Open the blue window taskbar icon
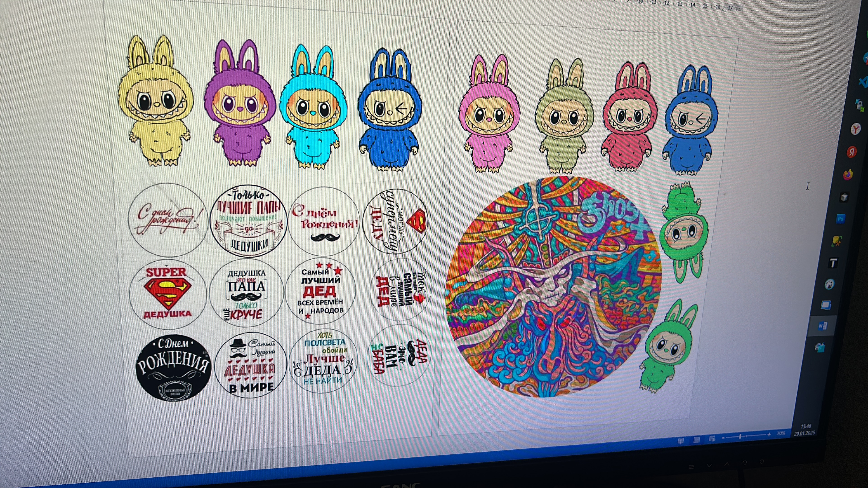The width and height of the screenshot is (868, 488). coord(826,305)
